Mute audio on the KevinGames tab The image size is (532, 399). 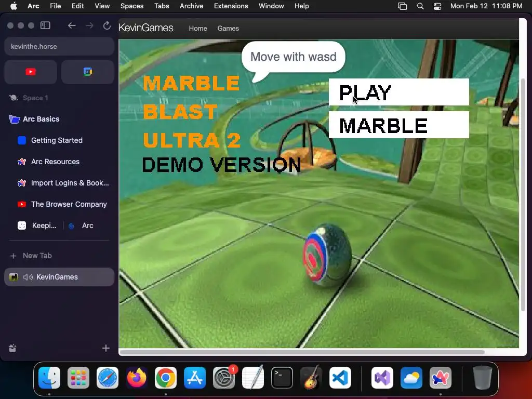point(28,277)
